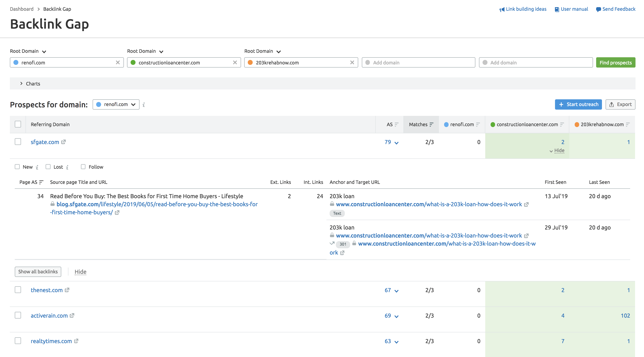
Task: Open Link building ideas megaphone icon
Action: click(x=502, y=9)
